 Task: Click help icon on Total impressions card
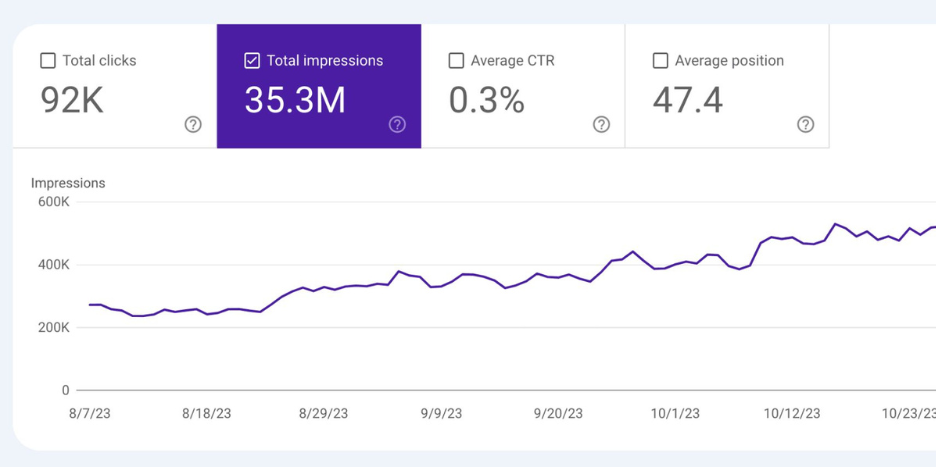point(397,124)
